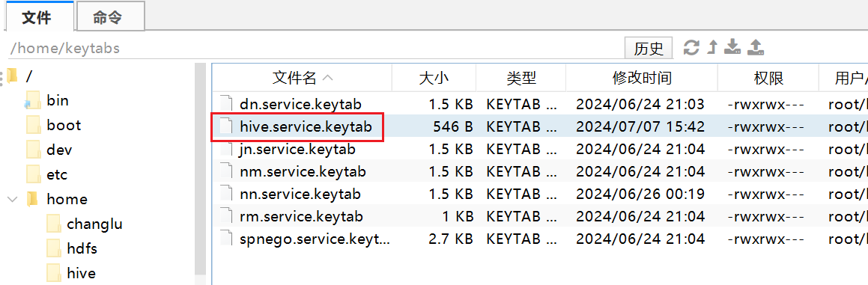Select the bin folder icon in tree
Image resolution: width=868 pixels, height=285 pixels.
[33, 101]
